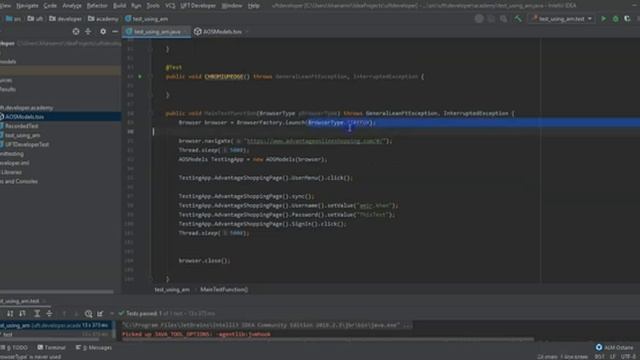640x360 pixels.
Task: Click the sort alphabetically icon in Run toolbar
Action: [10, 313]
